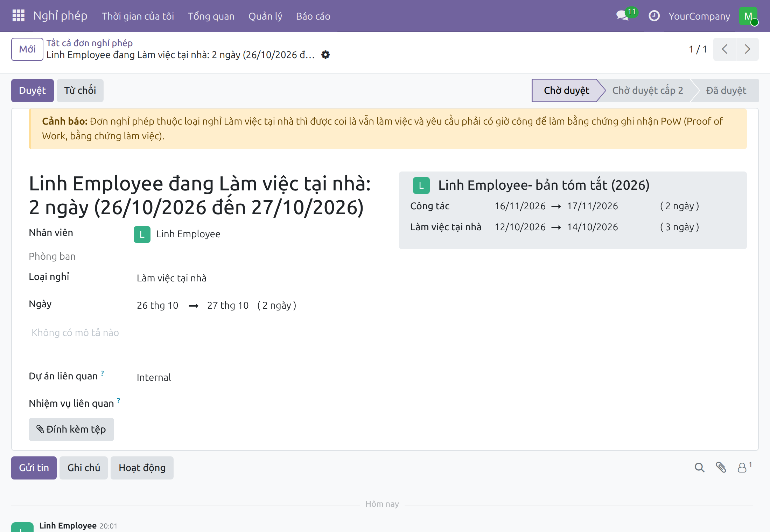Go back via Tất cả đơn nghỉ phép breadcrumb
The width and height of the screenshot is (770, 532).
tap(90, 43)
